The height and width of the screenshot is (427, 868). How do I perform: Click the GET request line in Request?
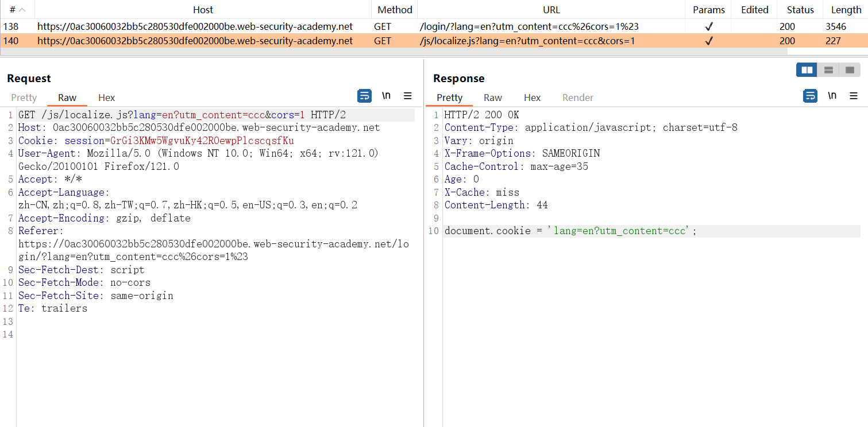(x=182, y=115)
